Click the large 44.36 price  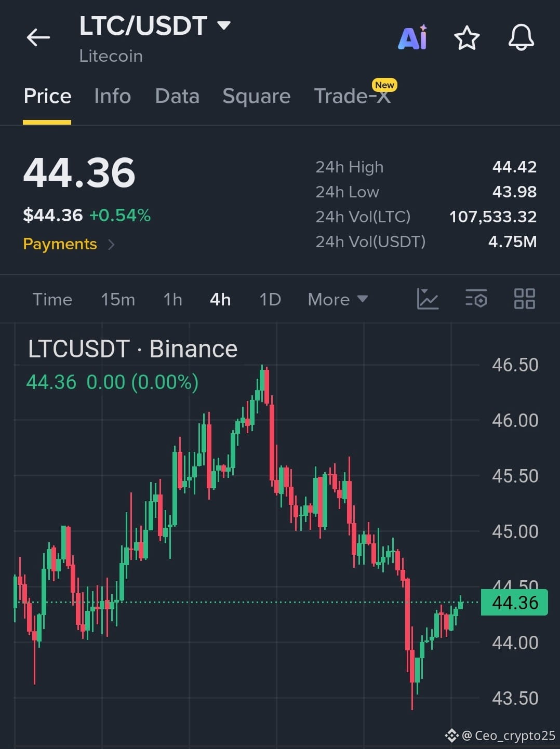pos(79,173)
